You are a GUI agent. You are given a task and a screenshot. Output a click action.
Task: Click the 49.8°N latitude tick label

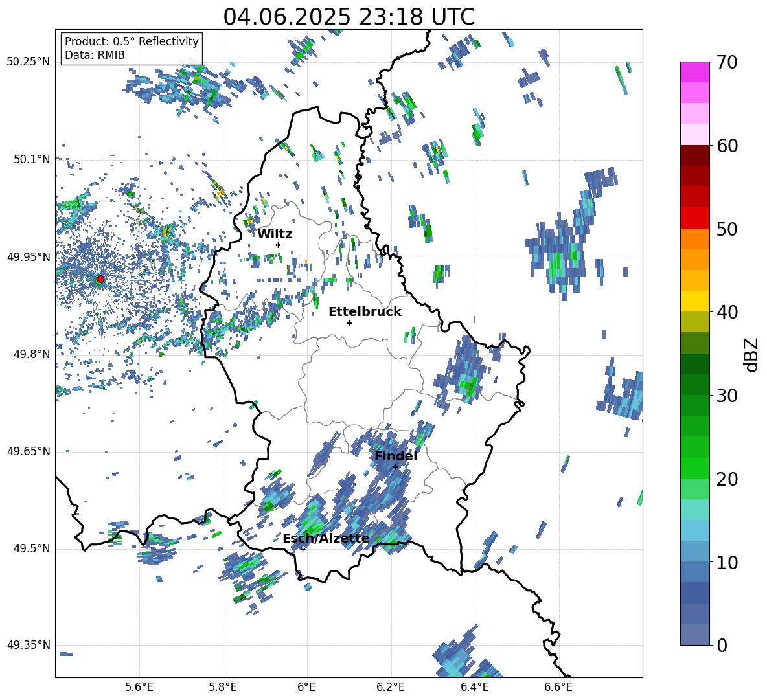[x=32, y=354]
